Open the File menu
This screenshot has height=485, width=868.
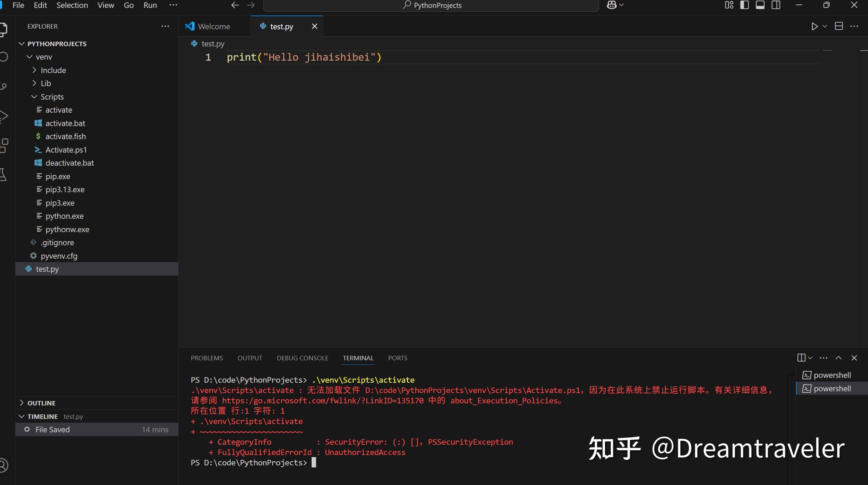pos(18,5)
